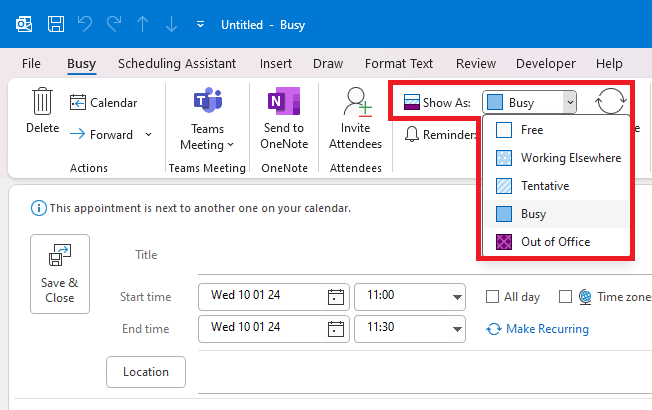Click Send to OneNote icon
This screenshot has height=410, width=652.
pos(283,103)
